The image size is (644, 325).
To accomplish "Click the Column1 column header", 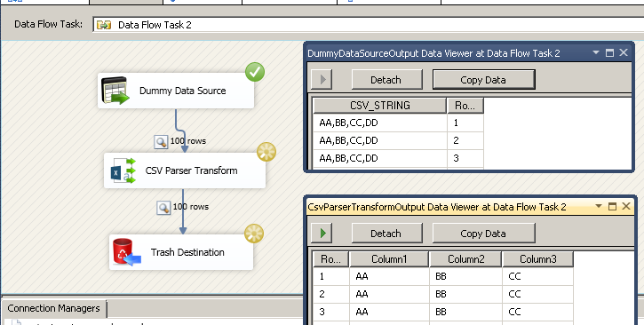I will point(389,259).
